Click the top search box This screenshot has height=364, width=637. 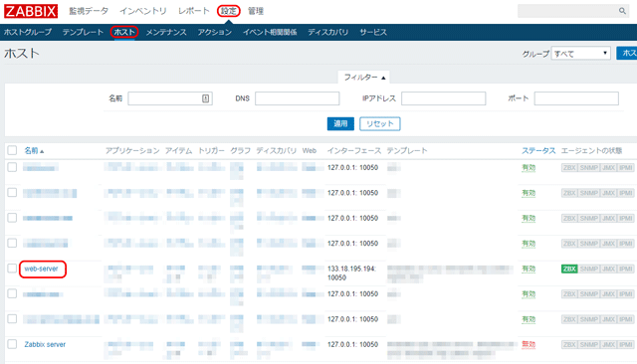[573, 11]
